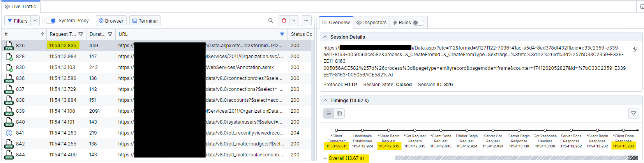
Task: Toggle the System Proxy switch
Action: pyautogui.click(x=50, y=21)
